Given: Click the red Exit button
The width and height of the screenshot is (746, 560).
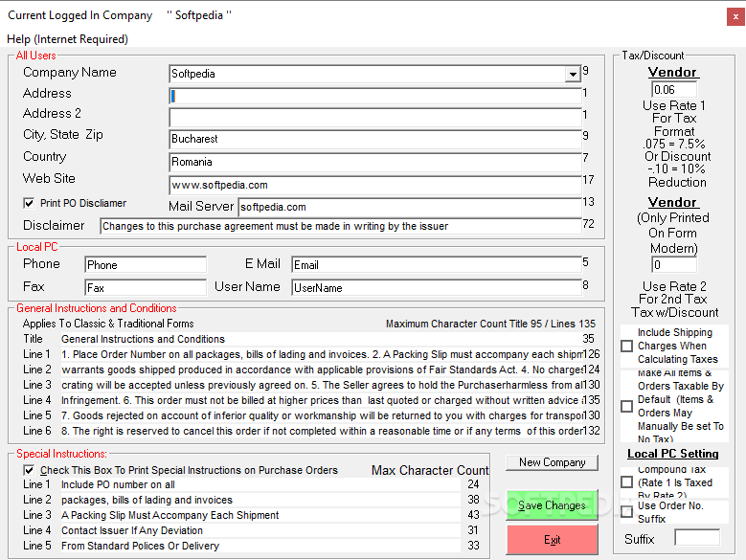Looking at the screenshot, I should click(552, 540).
